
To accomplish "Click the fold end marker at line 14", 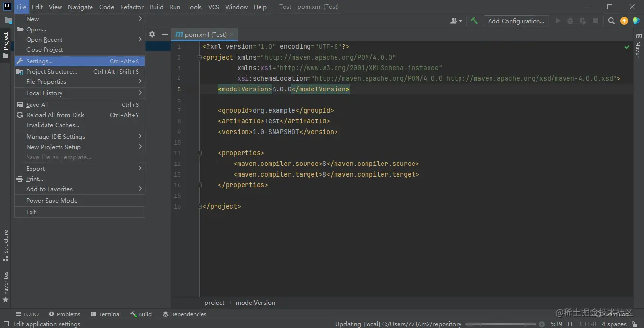I will pyautogui.click(x=199, y=185).
